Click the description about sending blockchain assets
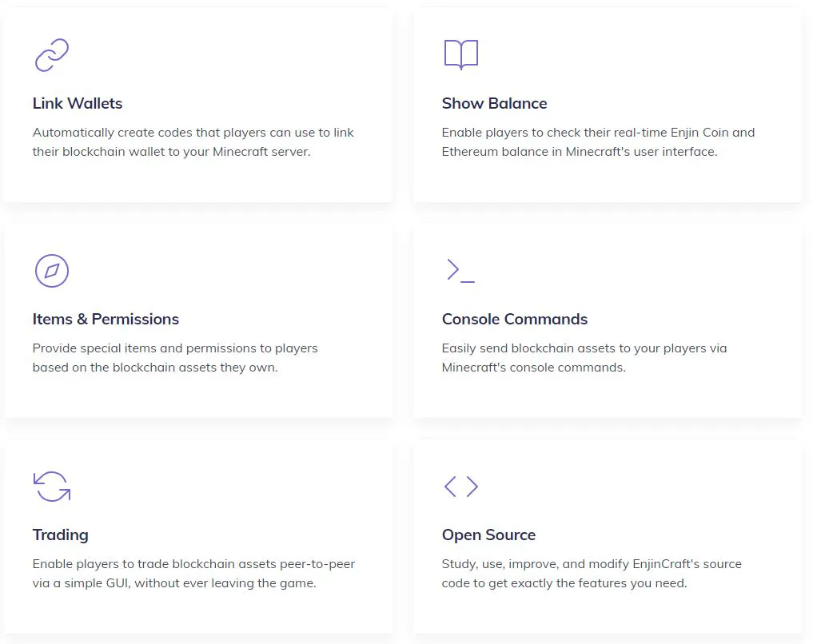Image resolution: width=813 pixels, height=644 pixels. pos(584,358)
